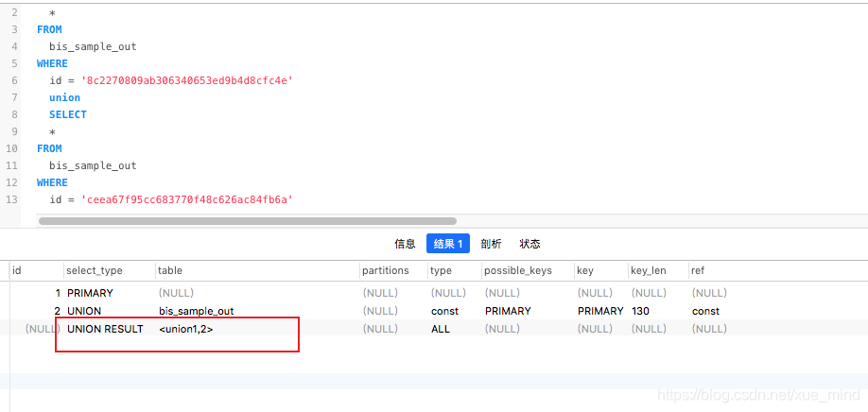Open the 信息 tab
868x412 pixels.
405,244
